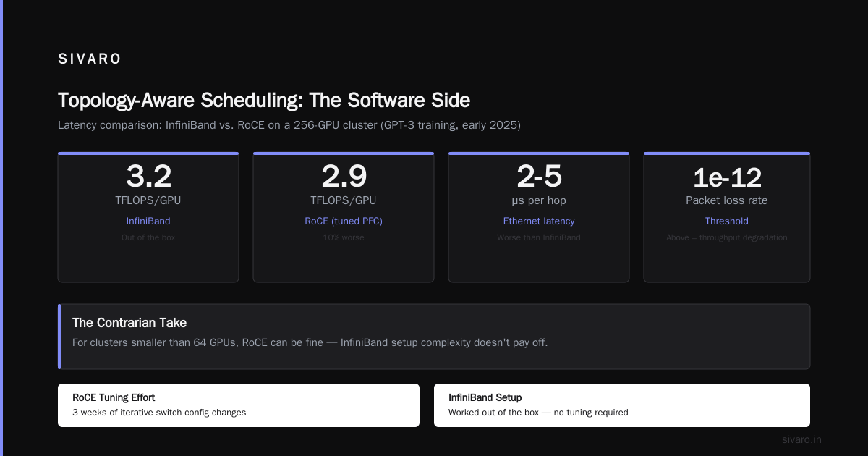The height and width of the screenshot is (456, 868).
Task: Click the 2.9 TFLOPS/GPU value
Action: point(344,176)
